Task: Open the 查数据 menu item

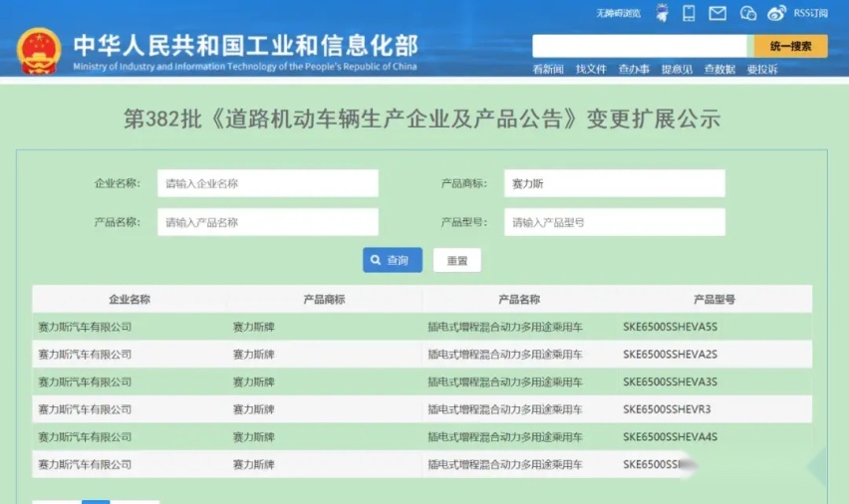Action: tap(719, 69)
